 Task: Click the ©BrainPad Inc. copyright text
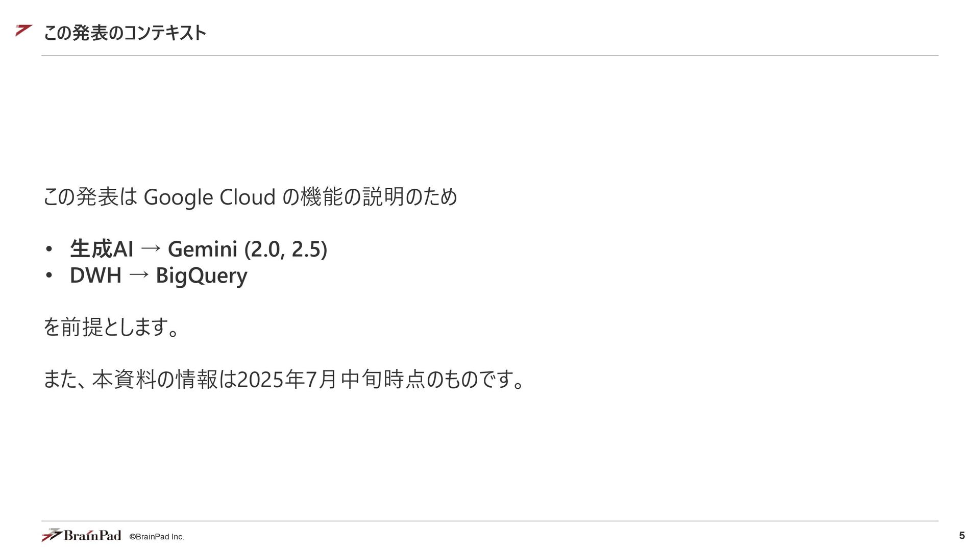click(x=157, y=537)
